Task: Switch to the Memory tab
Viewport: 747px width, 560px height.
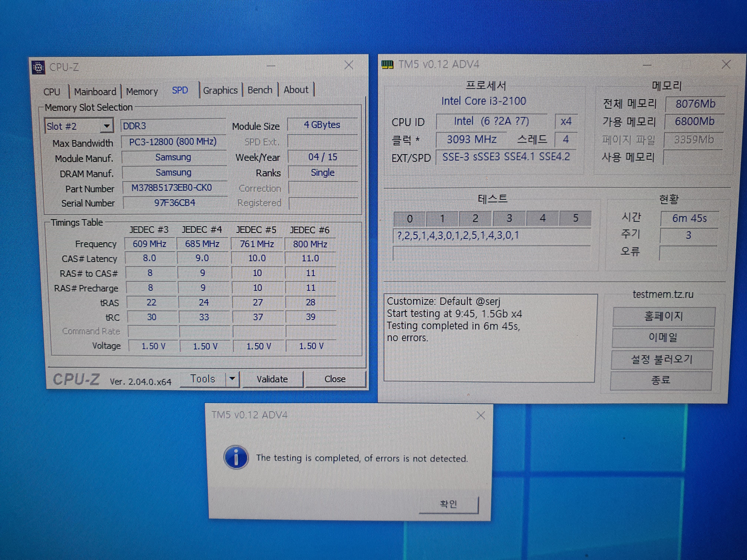Action: 142,91
